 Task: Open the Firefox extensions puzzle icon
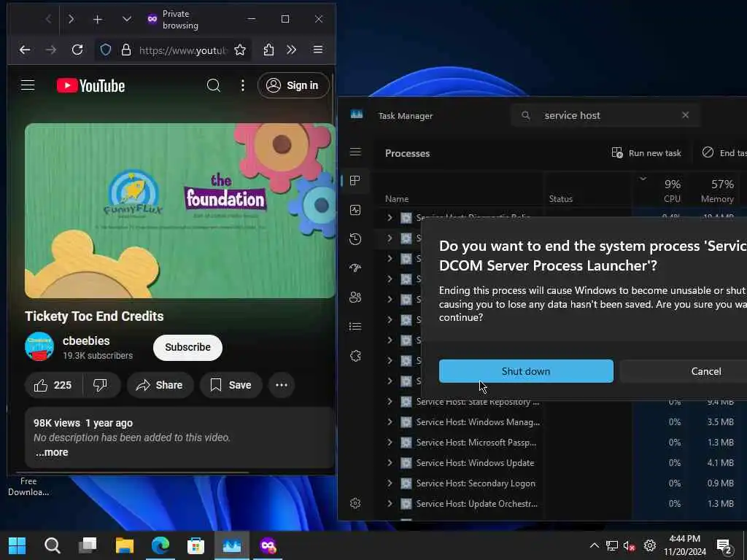pyautogui.click(x=268, y=50)
